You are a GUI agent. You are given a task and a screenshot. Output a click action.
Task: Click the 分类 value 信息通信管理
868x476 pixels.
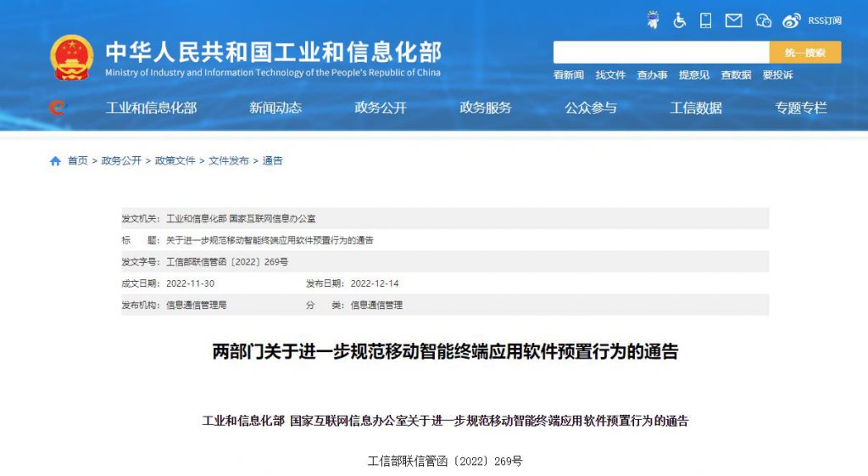[376, 305]
